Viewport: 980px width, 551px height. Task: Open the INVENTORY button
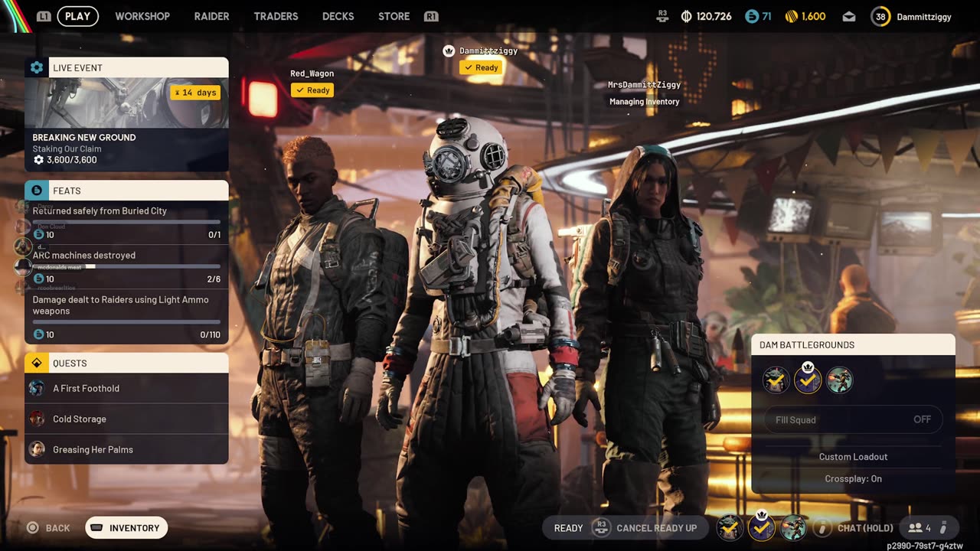click(x=126, y=528)
